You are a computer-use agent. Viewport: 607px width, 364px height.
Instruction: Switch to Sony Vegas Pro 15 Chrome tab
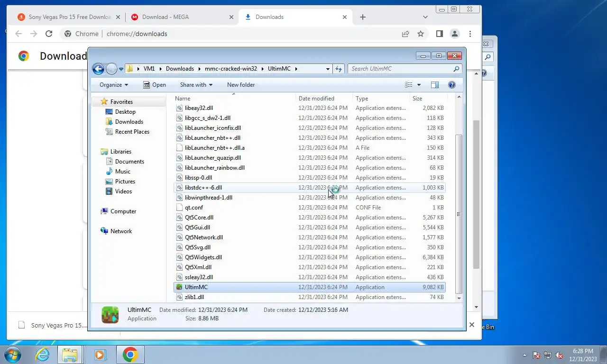(x=70, y=17)
